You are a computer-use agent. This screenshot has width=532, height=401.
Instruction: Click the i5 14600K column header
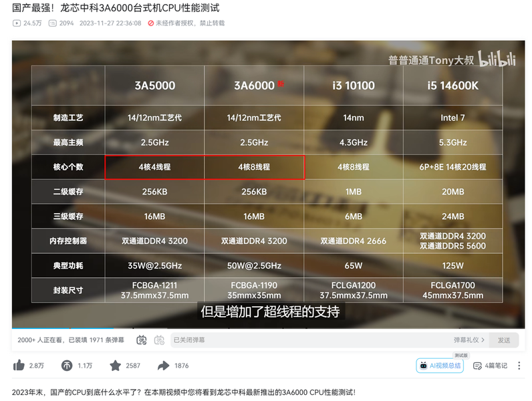[453, 86]
